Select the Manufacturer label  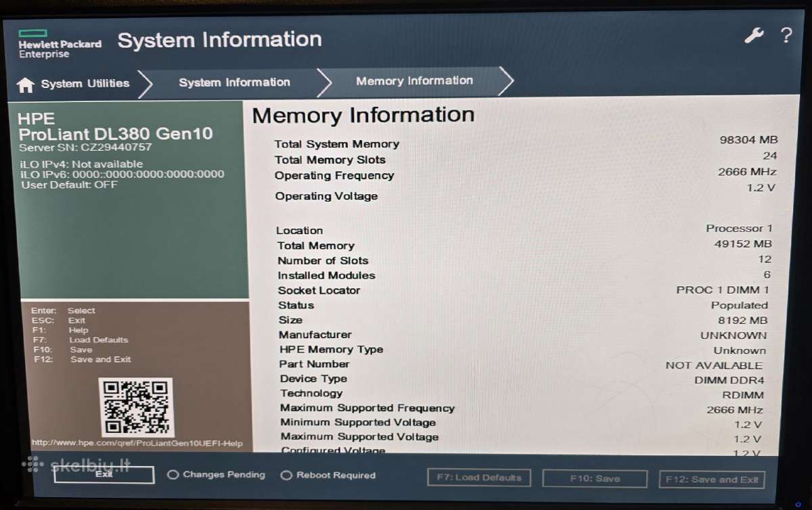[x=315, y=335]
